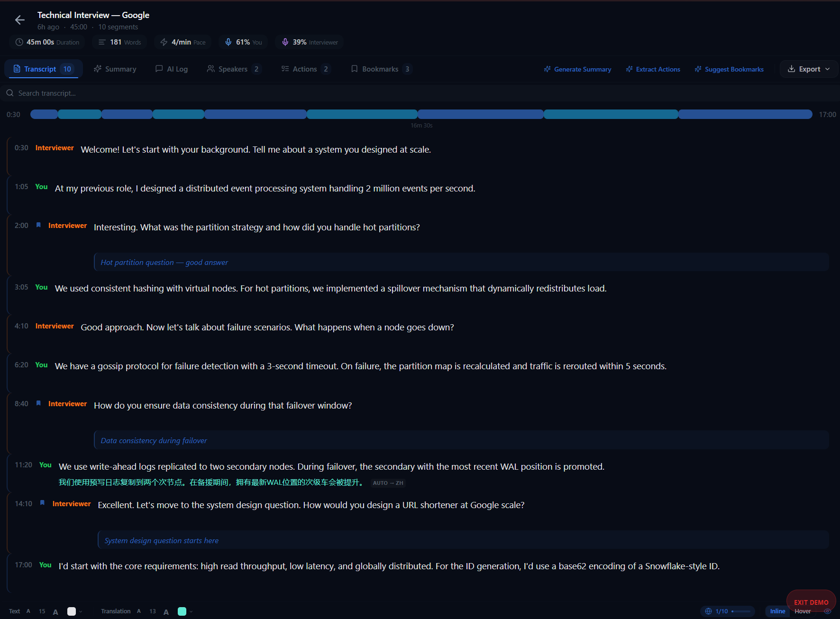Click the microphone icon next to 61% You
Image resolution: width=840 pixels, height=619 pixels.
229,42
